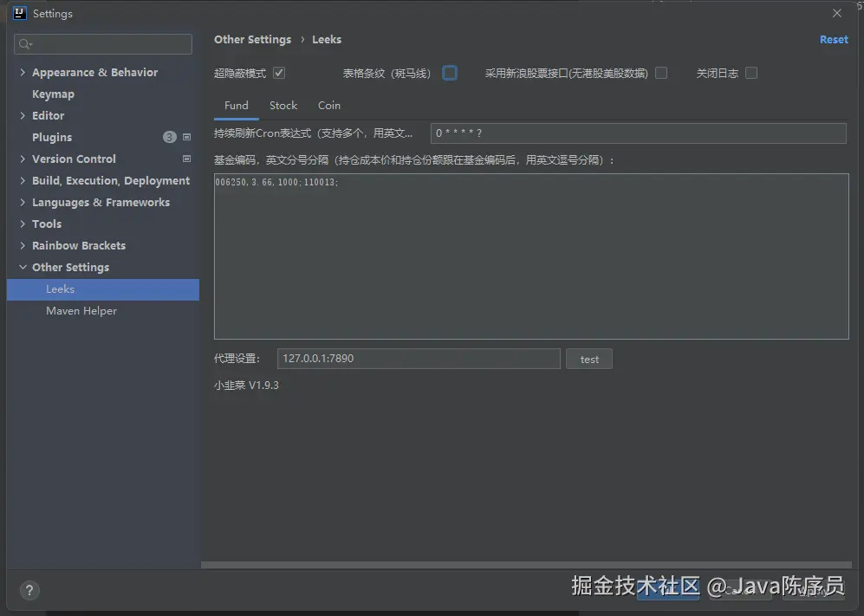Click the search magnifier icon in settings
This screenshot has height=616, width=864.
(x=25, y=44)
